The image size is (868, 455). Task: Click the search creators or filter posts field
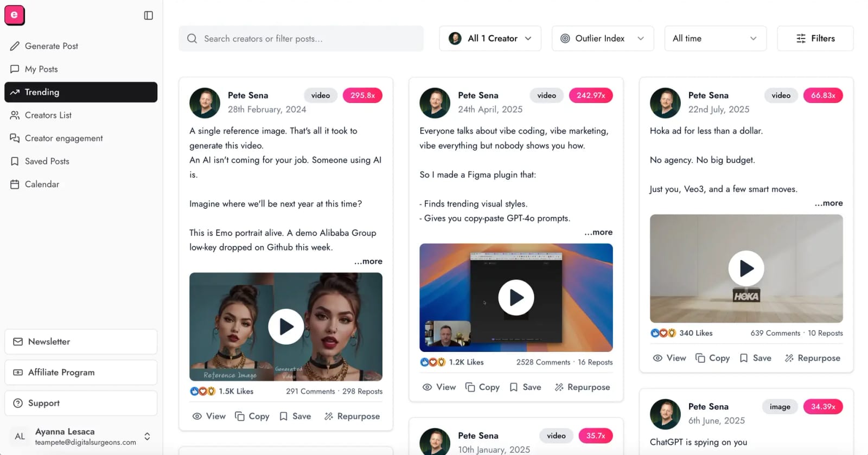tap(301, 39)
